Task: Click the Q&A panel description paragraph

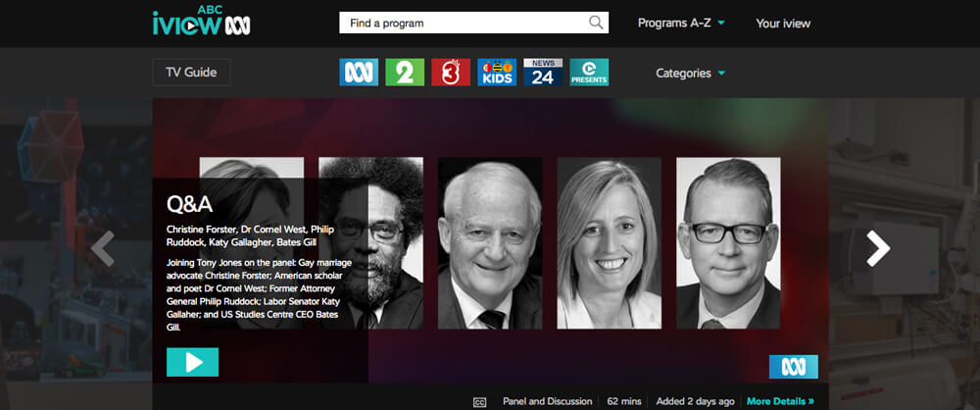Action: 260,294
